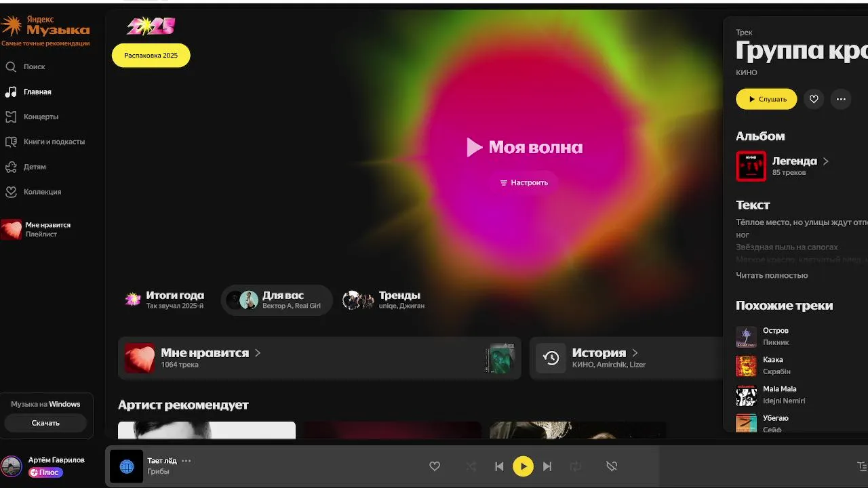The width and height of the screenshot is (868, 488).
Task: Click the Скачать button for Windows app
Action: (45, 423)
